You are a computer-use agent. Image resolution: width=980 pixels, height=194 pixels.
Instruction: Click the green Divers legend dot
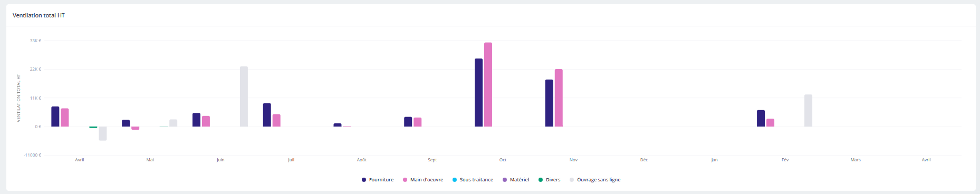click(x=541, y=180)
